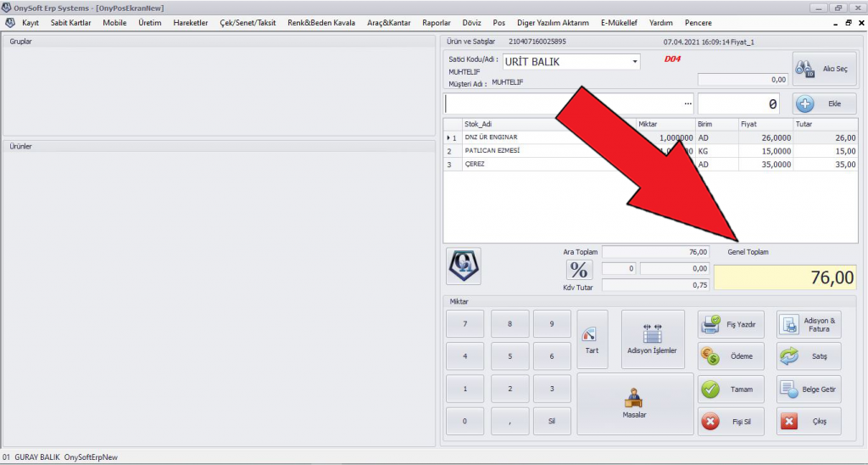This screenshot has height=465, width=868.
Task: Click keypad digit 1
Action: 465,389
